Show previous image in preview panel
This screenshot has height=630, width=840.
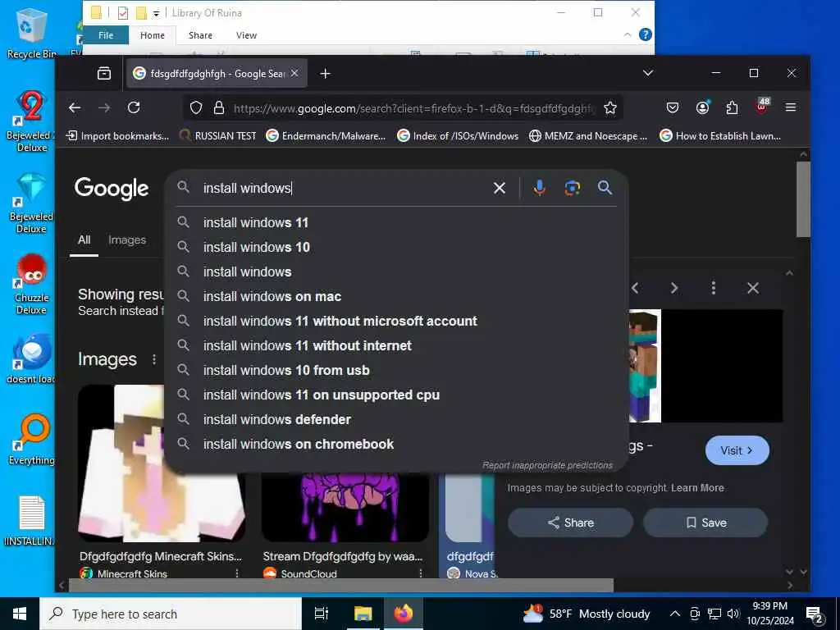(x=636, y=288)
